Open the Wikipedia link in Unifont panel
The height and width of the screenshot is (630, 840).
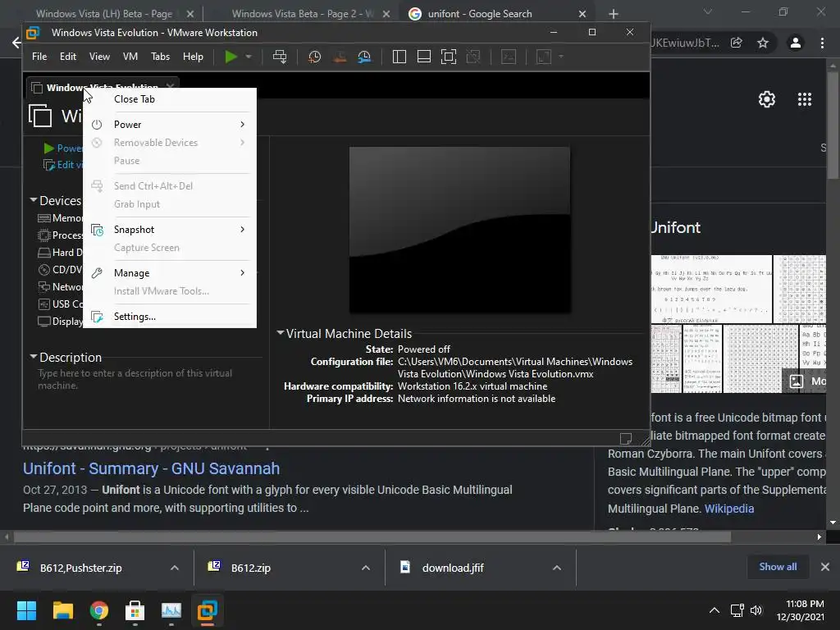pos(729,509)
